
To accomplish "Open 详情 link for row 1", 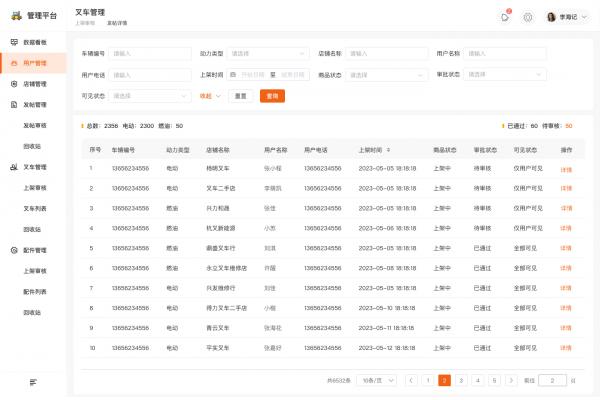I will pos(566,169).
